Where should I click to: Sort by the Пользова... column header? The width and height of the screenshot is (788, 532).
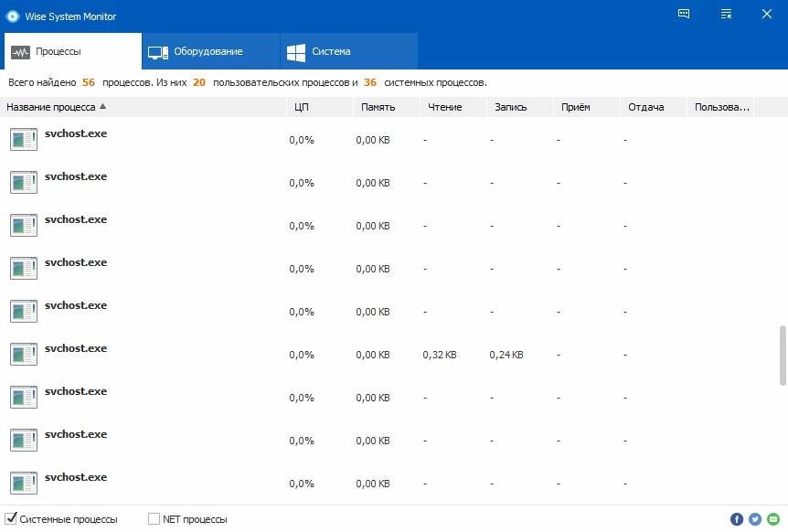click(x=720, y=107)
